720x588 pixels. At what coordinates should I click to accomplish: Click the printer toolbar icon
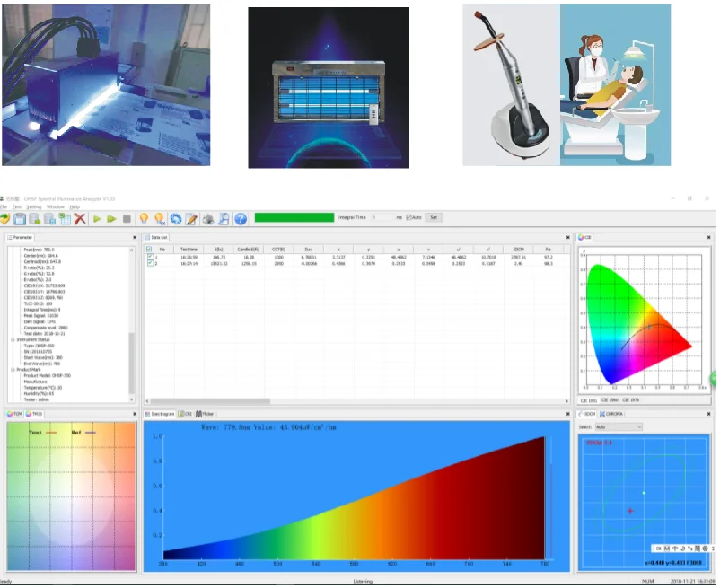click(x=208, y=219)
